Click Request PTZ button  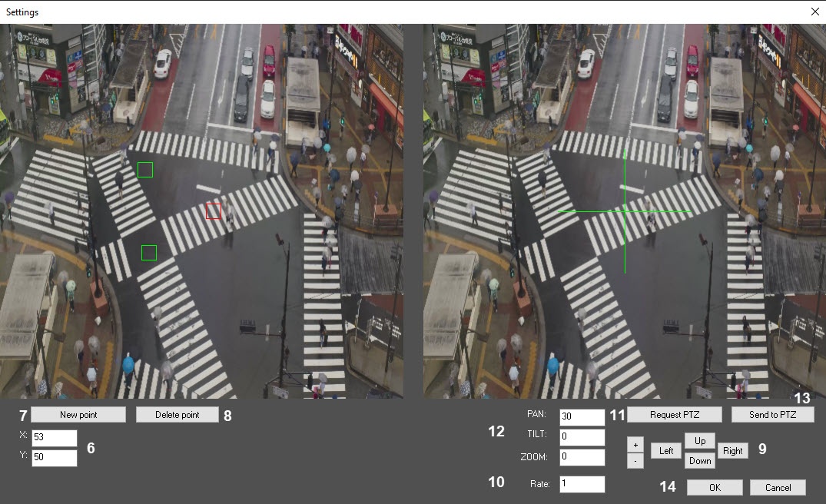[675, 414]
